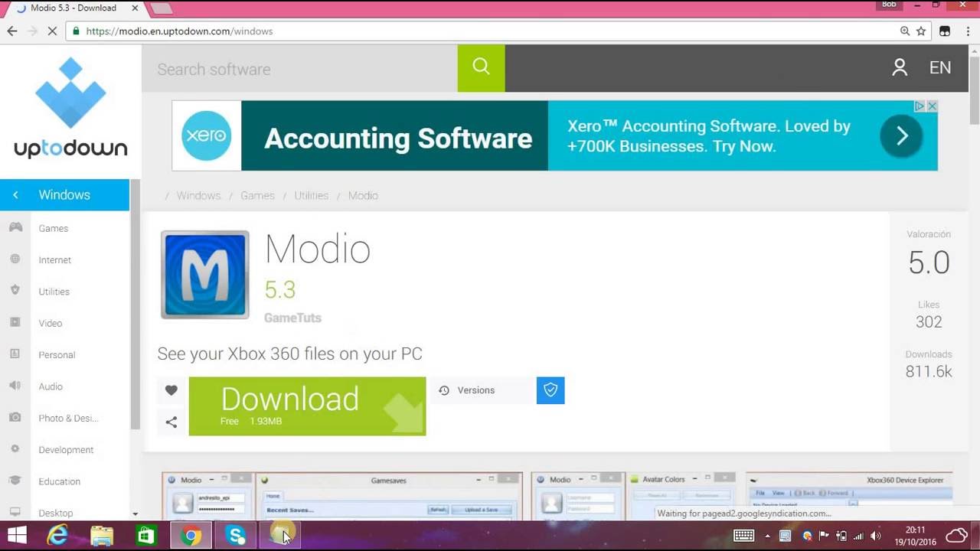Select Internet in the sidebar menu
The width and height of the screenshot is (980, 551).
[x=55, y=259]
